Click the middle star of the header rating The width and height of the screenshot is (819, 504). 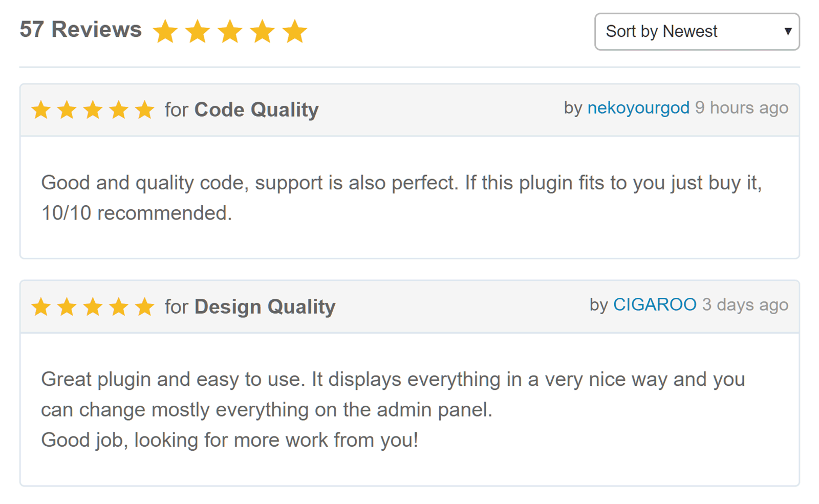(x=231, y=32)
